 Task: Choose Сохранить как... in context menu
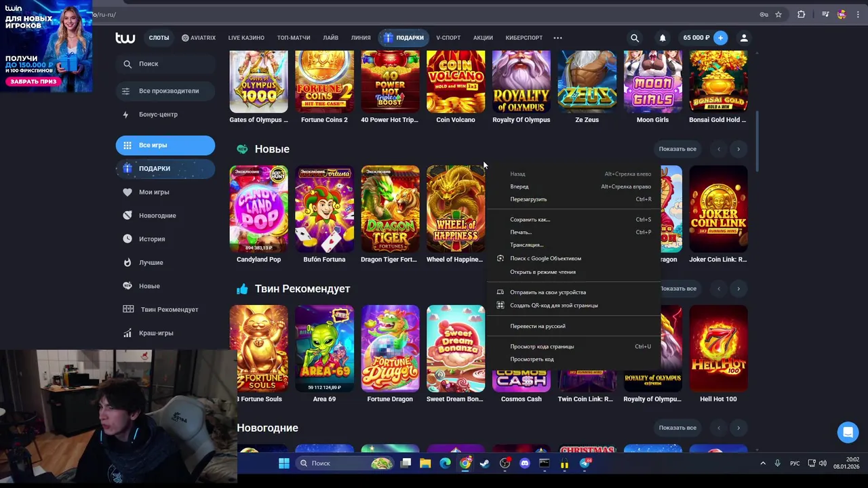click(574, 220)
